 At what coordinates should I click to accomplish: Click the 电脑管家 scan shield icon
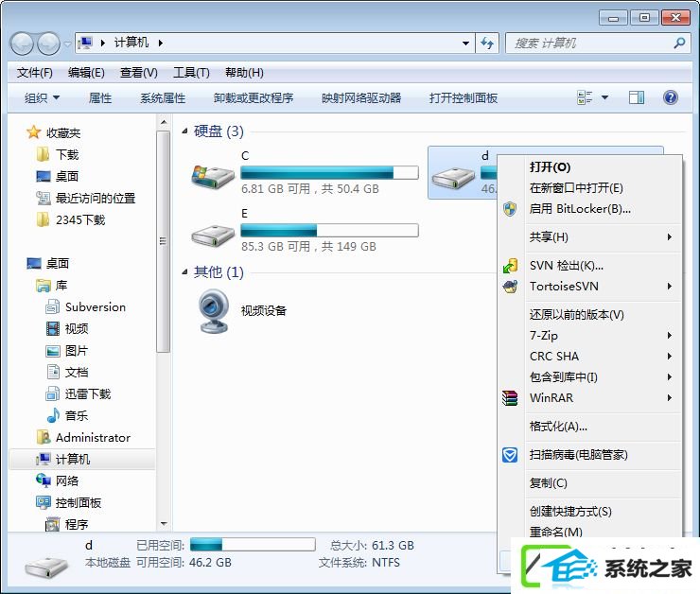tap(510, 455)
